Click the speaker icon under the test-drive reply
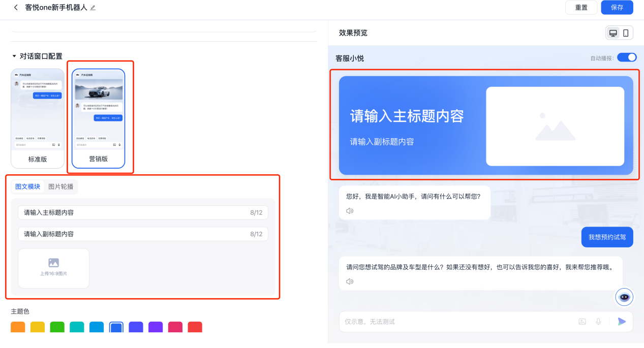 tap(349, 281)
